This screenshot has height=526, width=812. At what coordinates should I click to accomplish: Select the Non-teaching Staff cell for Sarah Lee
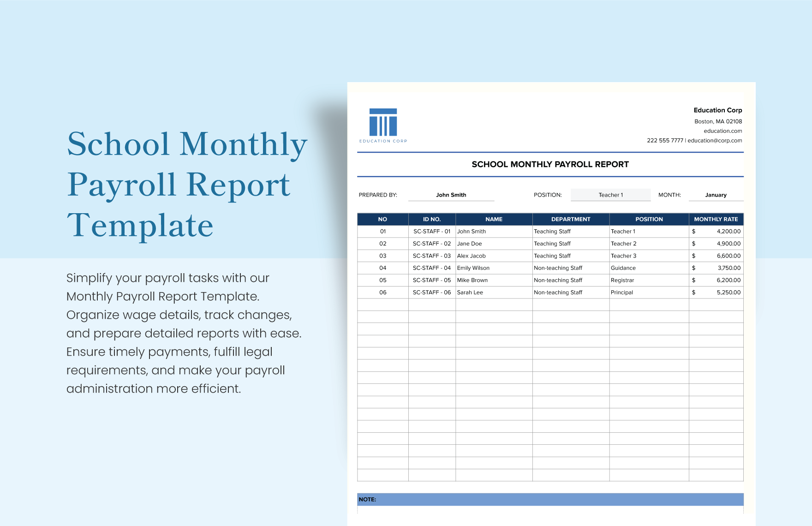click(558, 292)
